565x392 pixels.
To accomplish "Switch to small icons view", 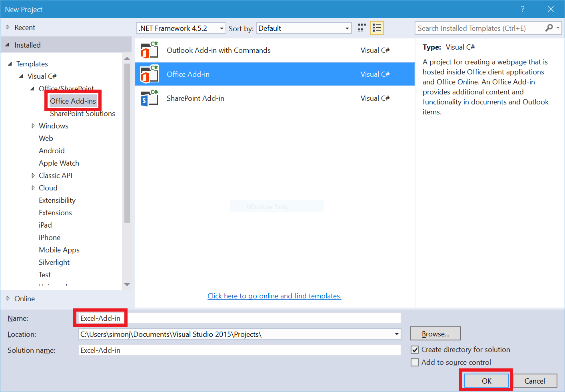I will 362,28.
